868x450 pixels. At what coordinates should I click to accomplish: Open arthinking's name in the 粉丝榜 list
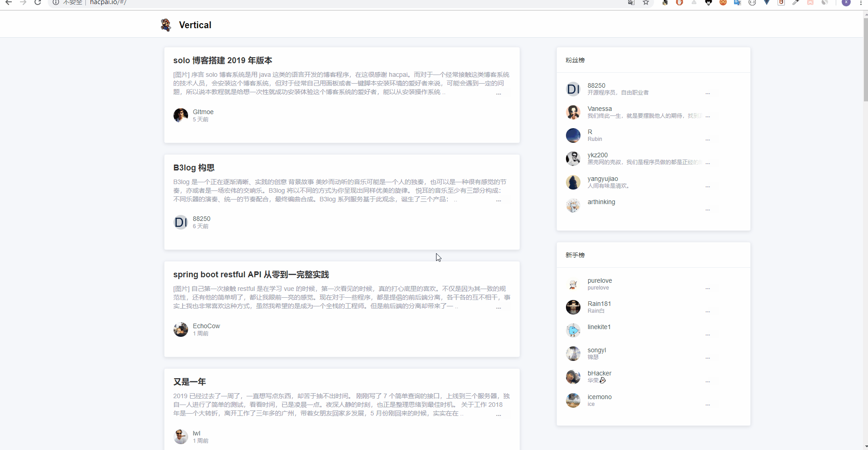tap(601, 202)
